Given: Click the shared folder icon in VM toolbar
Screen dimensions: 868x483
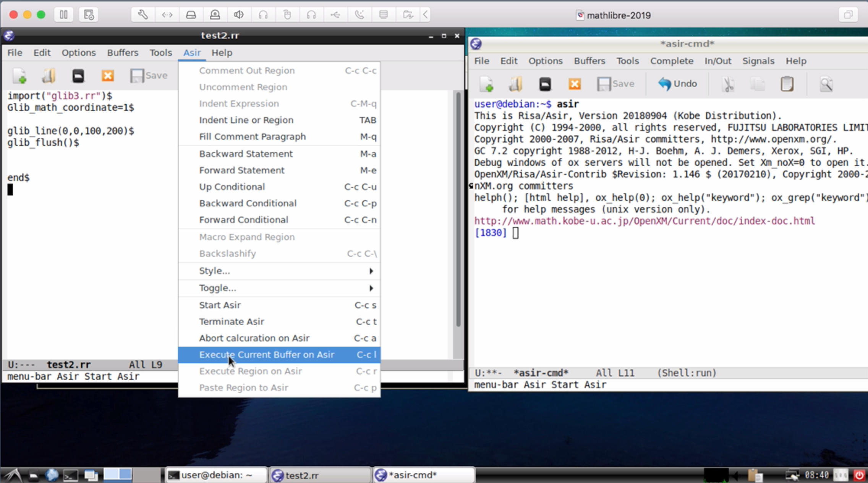Looking at the screenshot, I should tap(408, 15).
